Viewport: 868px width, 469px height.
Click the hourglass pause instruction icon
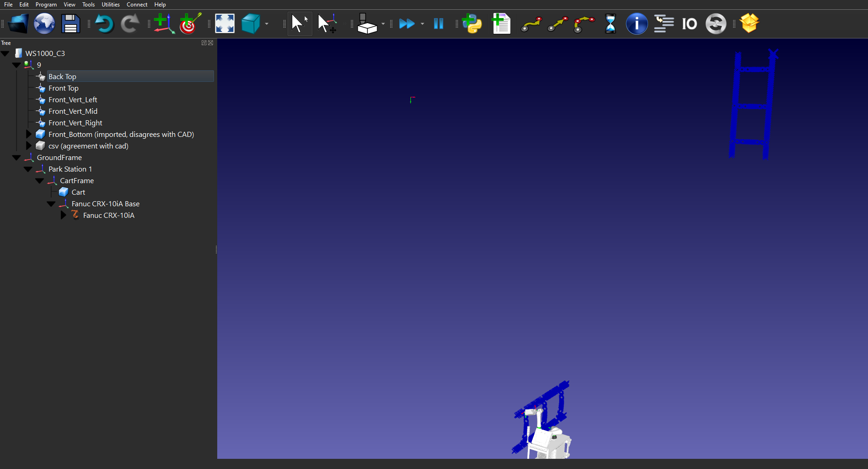[x=610, y=24]
